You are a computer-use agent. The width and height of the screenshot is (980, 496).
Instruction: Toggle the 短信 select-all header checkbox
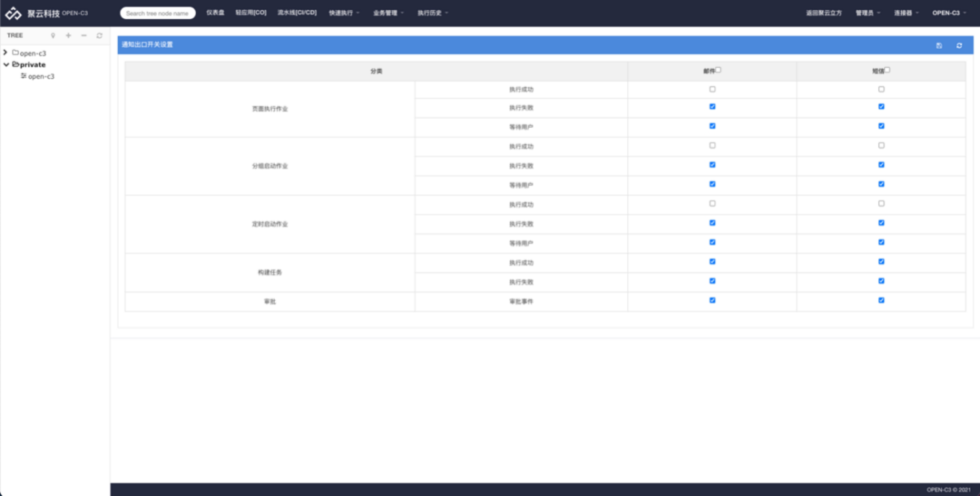(887, 70)
